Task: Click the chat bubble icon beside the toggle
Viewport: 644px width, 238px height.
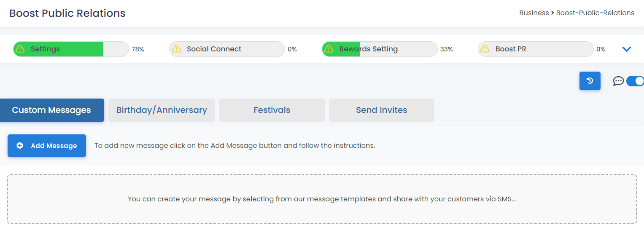Action: 618,81
